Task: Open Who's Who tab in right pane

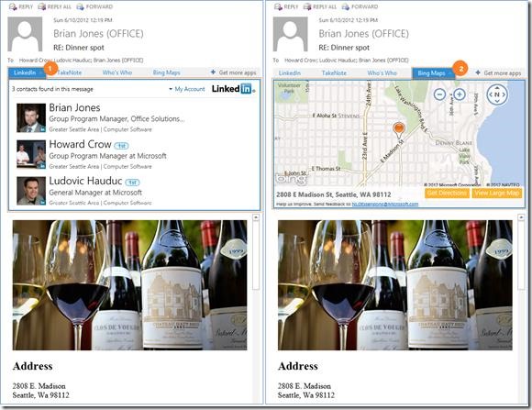Action: pyautogui.click(x=382, y=73)
